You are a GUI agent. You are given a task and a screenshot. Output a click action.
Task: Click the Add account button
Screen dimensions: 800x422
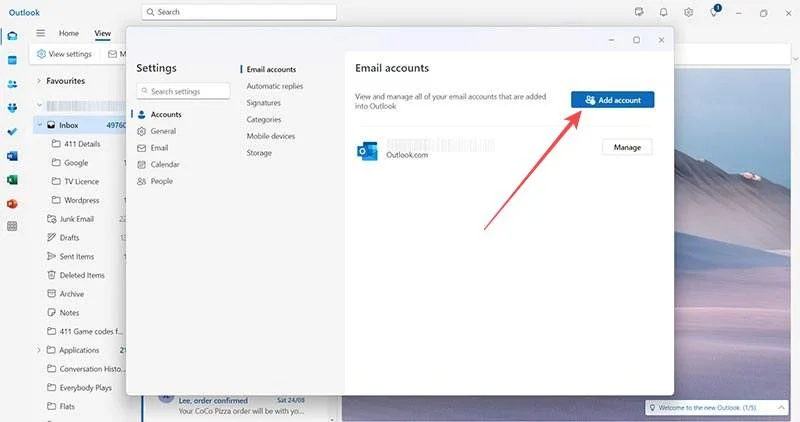pos(612,100)
